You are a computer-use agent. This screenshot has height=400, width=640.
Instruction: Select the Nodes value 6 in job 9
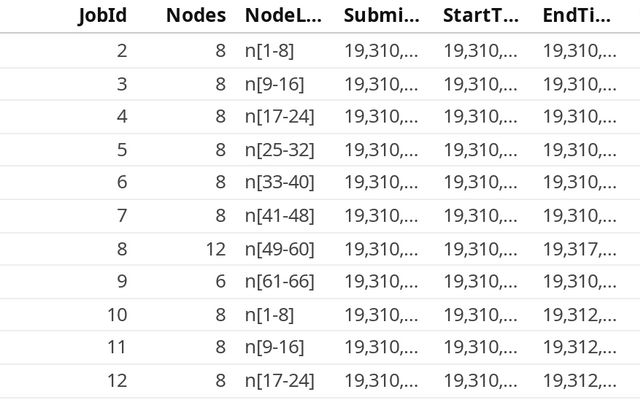tap(221, 282)
